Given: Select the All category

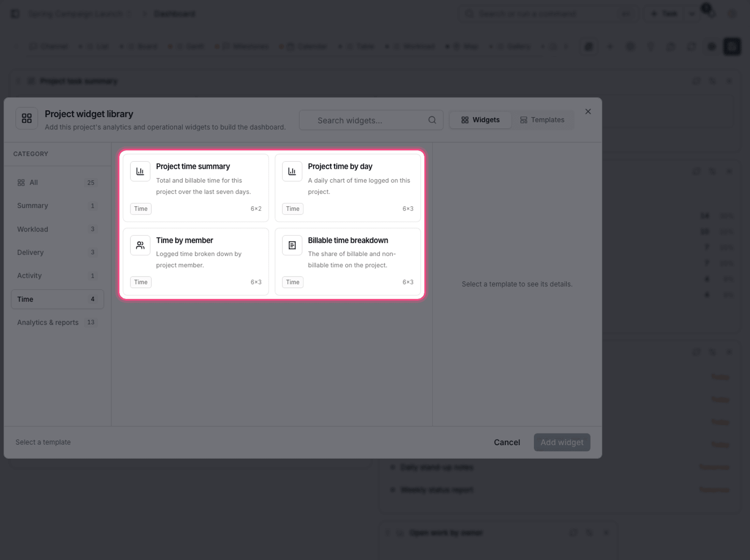Looking at the screenshot, I should pyautogui.click(x=57, y=183).
